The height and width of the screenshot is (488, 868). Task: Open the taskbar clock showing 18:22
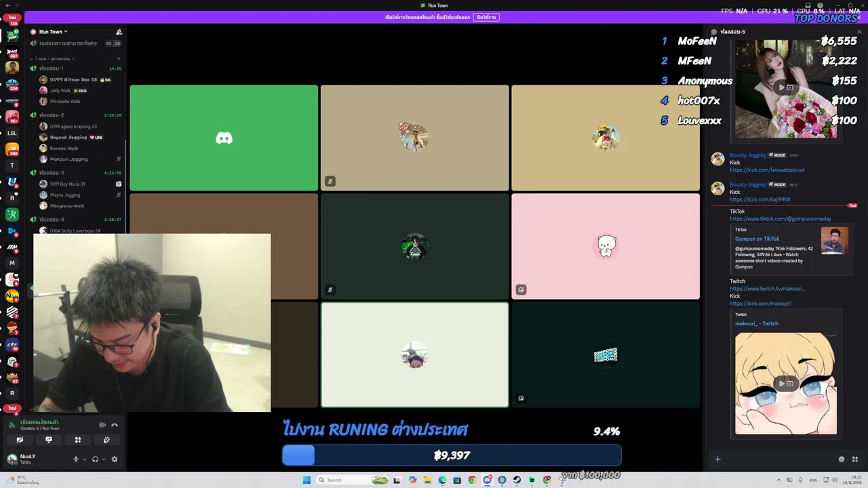[852, 480]
